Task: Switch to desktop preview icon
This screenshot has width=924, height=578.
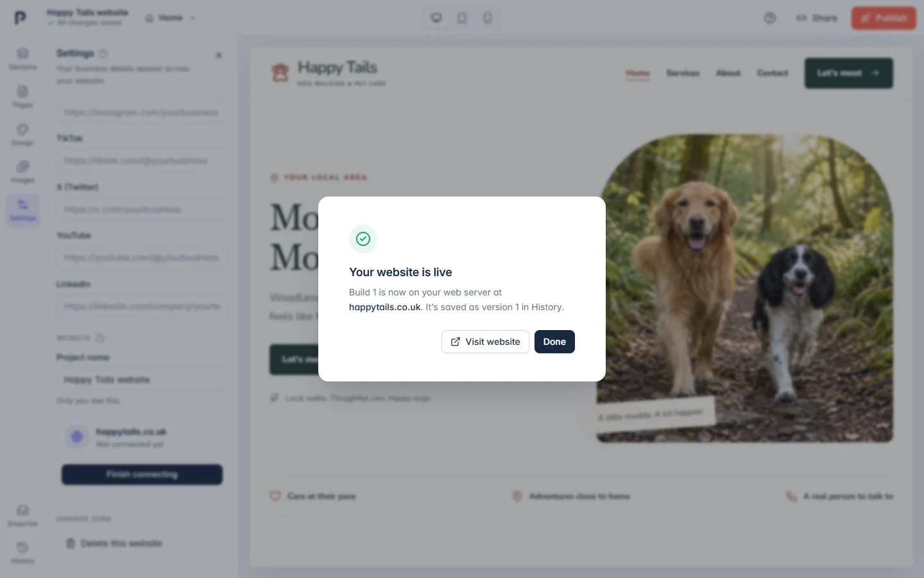Action: tap(436, 18)
